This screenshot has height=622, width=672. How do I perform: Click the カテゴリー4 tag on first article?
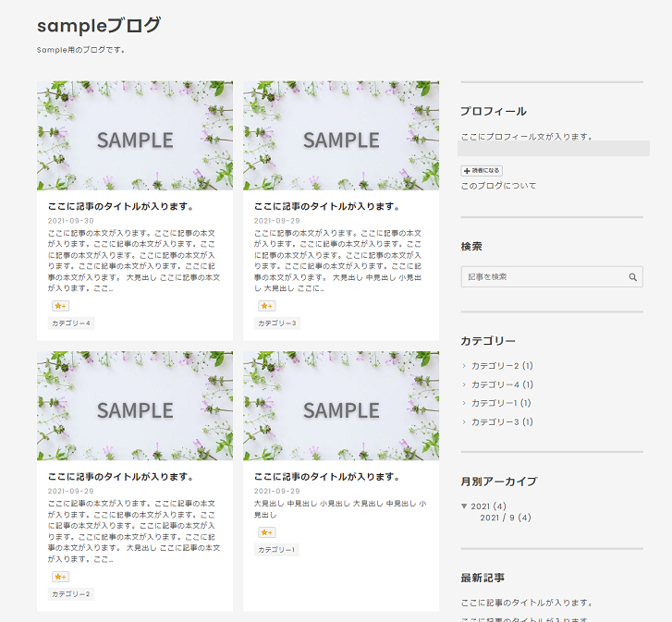point(71,323)
